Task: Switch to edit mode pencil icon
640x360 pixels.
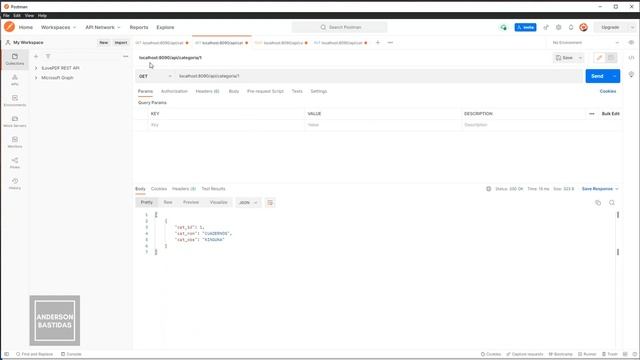Action: [x=599, y=58]
